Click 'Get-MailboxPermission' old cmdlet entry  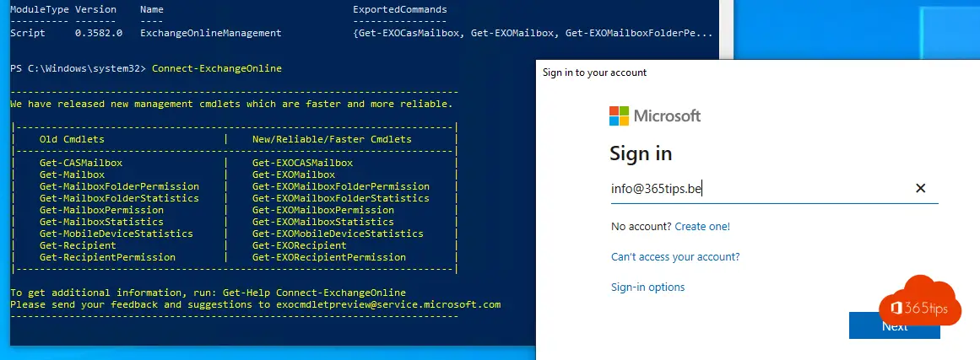101,210
